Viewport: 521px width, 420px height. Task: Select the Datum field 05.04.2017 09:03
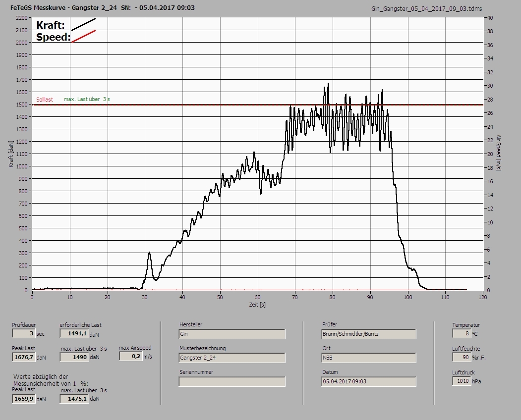click(369, 382)
